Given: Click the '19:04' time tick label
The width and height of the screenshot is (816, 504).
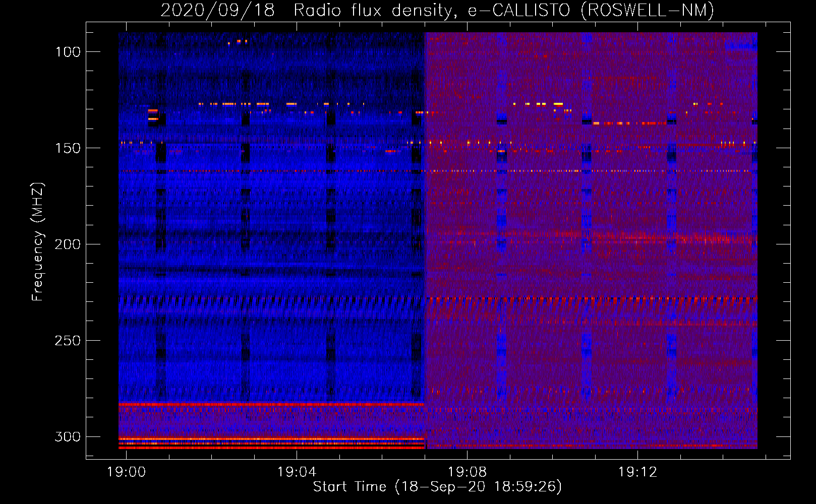Looking at the screenshot, I should pyautogui.click(x=297, y=472).
